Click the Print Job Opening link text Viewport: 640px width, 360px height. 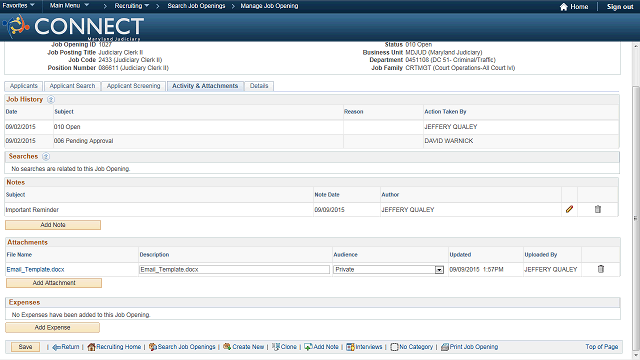tap(474, 347)
